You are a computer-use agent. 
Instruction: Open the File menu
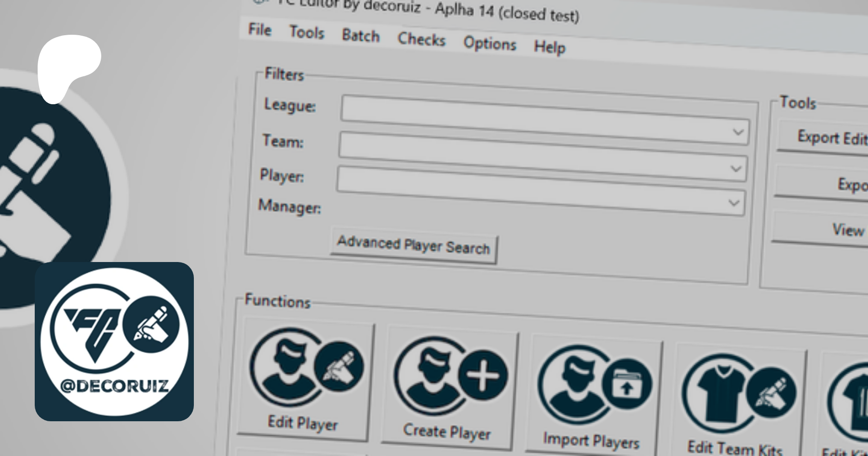[x=259, y=30]
